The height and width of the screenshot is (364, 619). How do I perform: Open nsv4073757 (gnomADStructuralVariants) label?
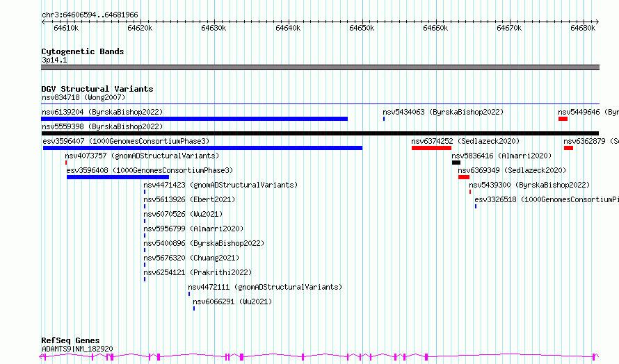pos(142,156)
